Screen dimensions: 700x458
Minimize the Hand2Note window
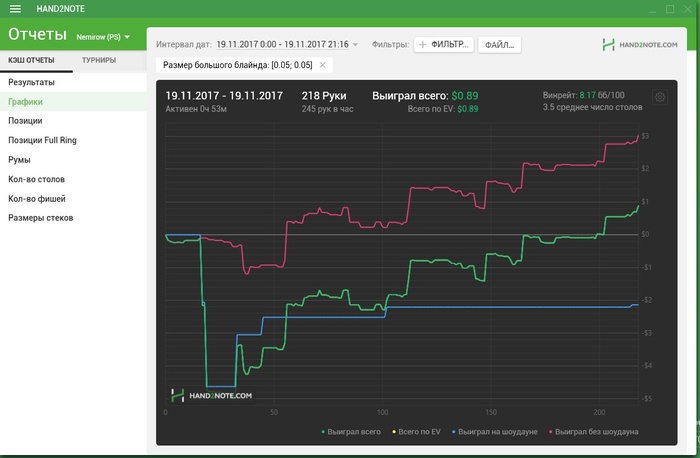652,9
